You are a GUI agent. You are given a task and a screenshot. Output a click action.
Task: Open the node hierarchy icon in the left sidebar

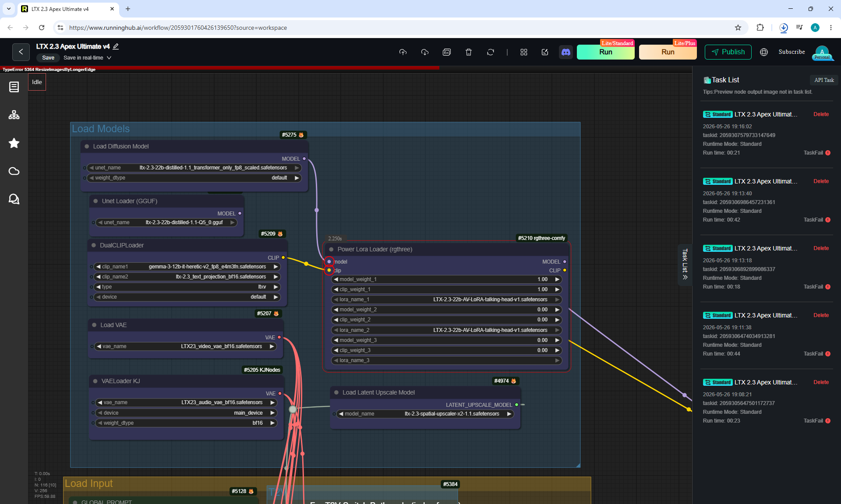pyautogui.click(x=14, y=115)
